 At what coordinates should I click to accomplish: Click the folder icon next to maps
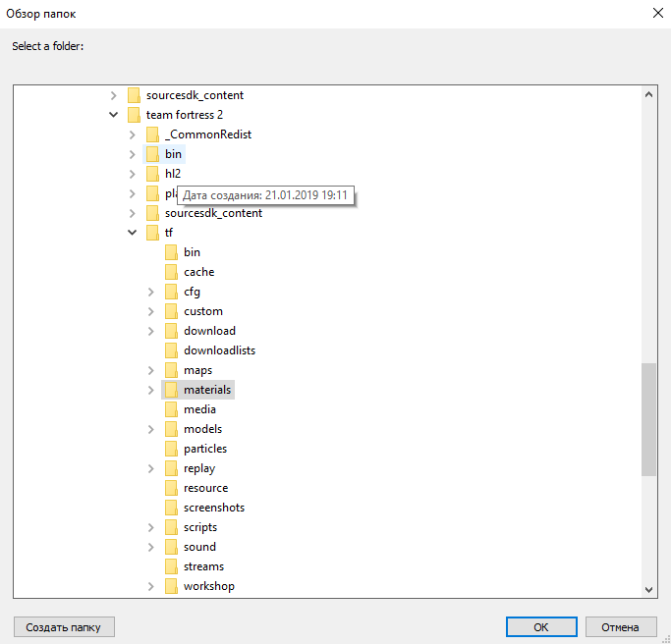coord(171,370)
